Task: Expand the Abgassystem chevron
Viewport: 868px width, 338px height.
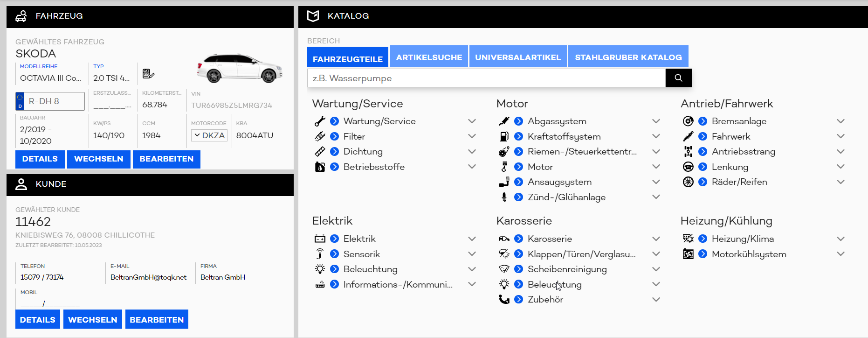Action: tap(656, 121)
